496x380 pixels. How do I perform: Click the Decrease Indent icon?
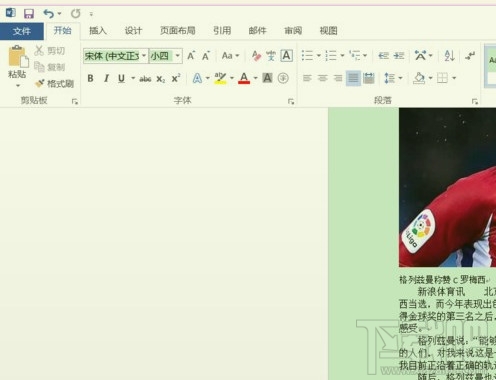click(384, 55)
